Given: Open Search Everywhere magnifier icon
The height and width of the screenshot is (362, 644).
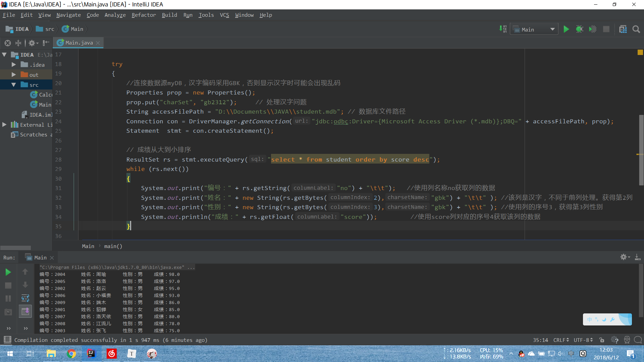Looking at the screenshot, I should [x=636, y=29].
